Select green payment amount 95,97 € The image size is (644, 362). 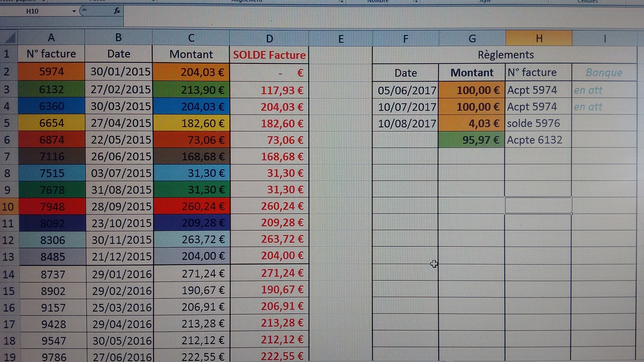pyautogui.click(x=472, y=140)
